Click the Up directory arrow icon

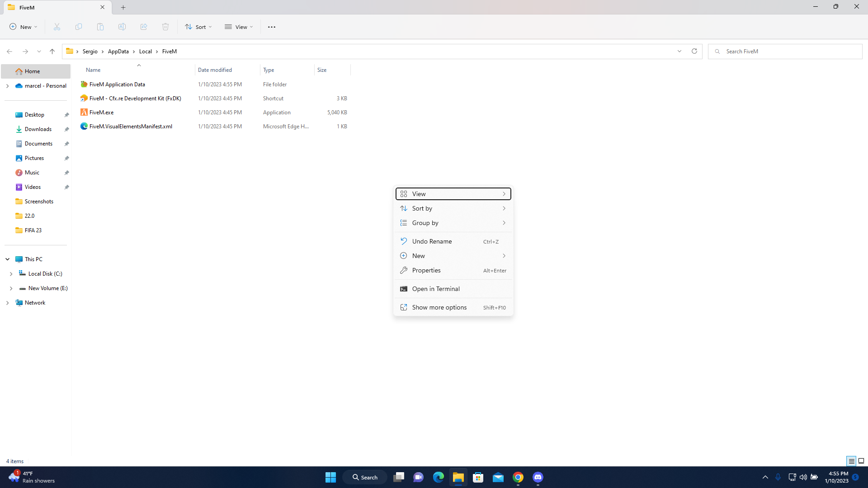pyautogui.click(x=52, y=51)
